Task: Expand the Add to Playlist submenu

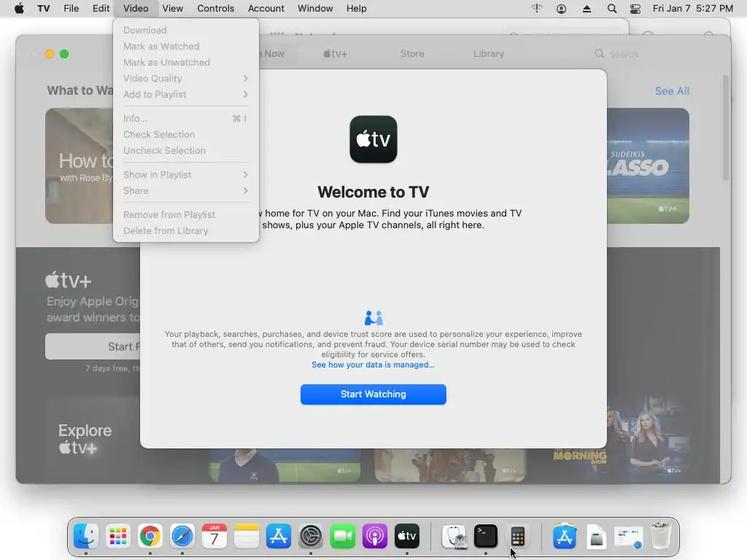Action: [x=186, y=94]
